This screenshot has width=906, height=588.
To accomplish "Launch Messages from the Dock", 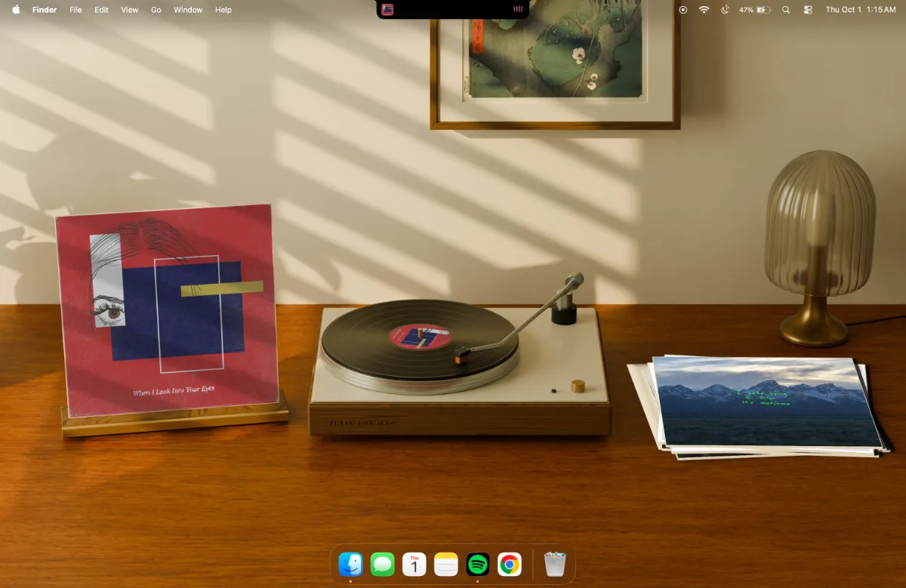I will point(383,564).
